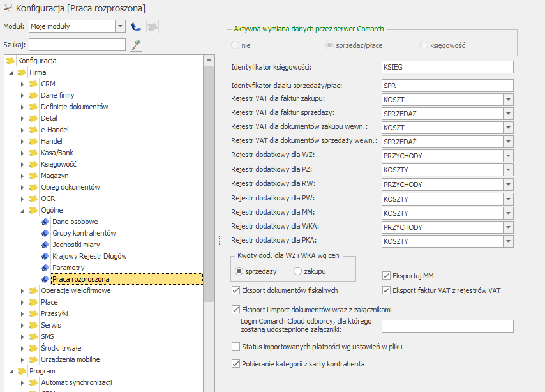545x392 pixels.
Task: Click the tree panel scrollbar up arrow
Action: (x=208, y=61)
